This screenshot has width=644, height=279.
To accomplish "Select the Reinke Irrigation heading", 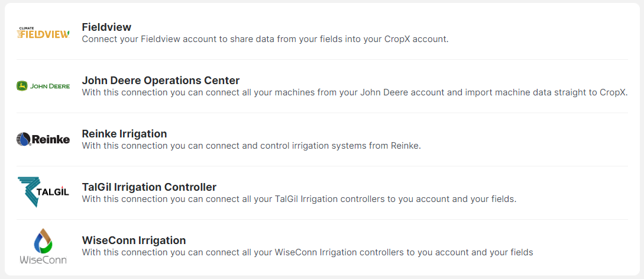I will (124, 134).
